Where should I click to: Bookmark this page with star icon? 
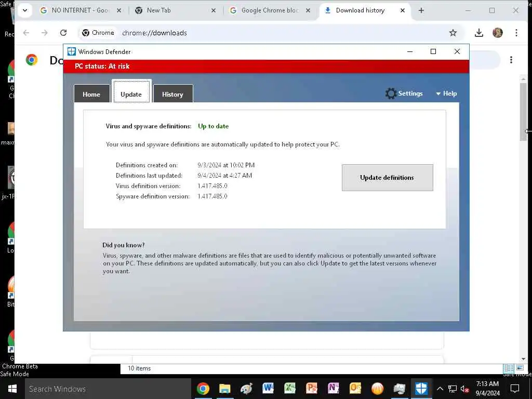453,33
